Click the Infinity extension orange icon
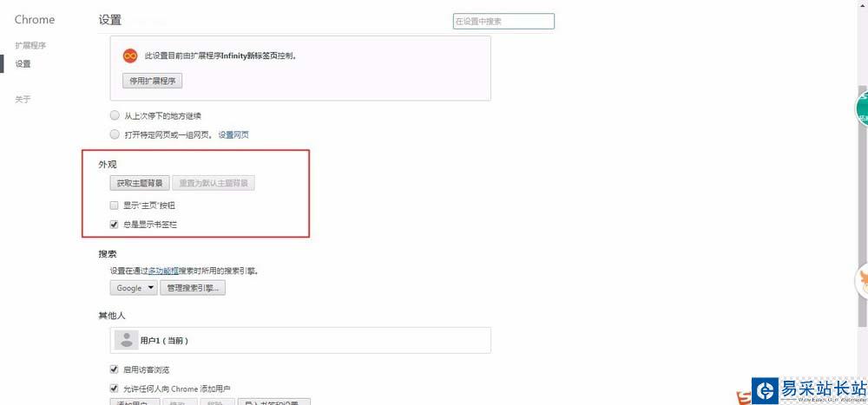This screenshot has width=868, height=405. click(x=130, y=56)
